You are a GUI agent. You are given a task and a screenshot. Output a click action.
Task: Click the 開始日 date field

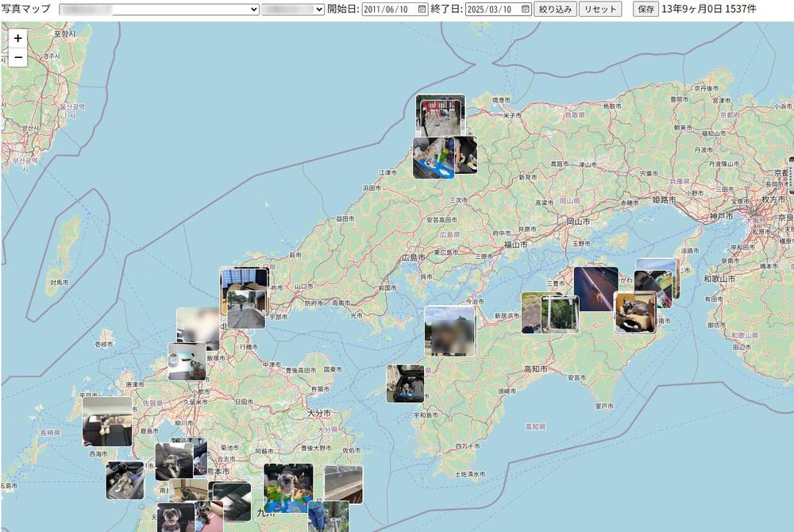pos(395,9)
